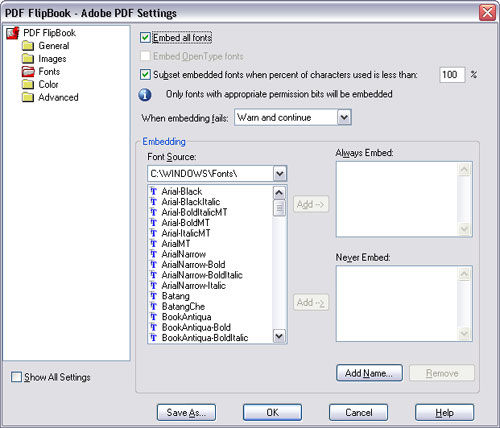
Task: Click the font icon beside Arial-Black
Action: click(x=153, y=191)
